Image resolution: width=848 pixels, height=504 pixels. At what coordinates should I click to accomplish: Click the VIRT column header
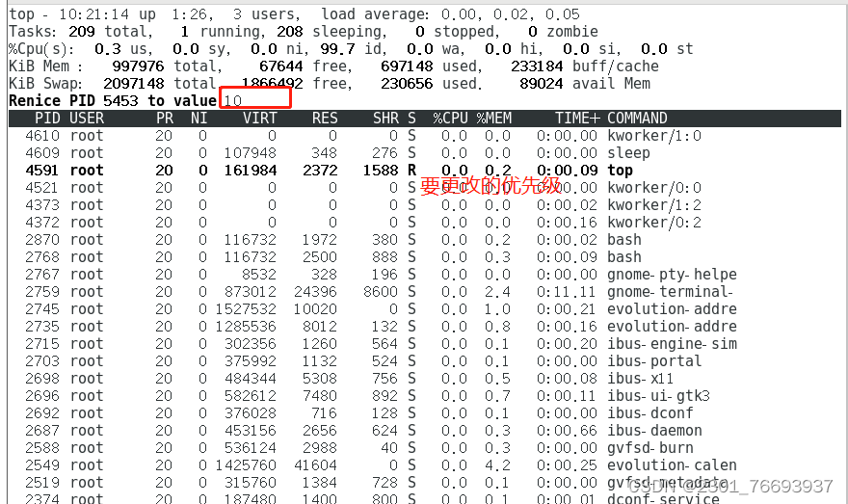(259, 118)
